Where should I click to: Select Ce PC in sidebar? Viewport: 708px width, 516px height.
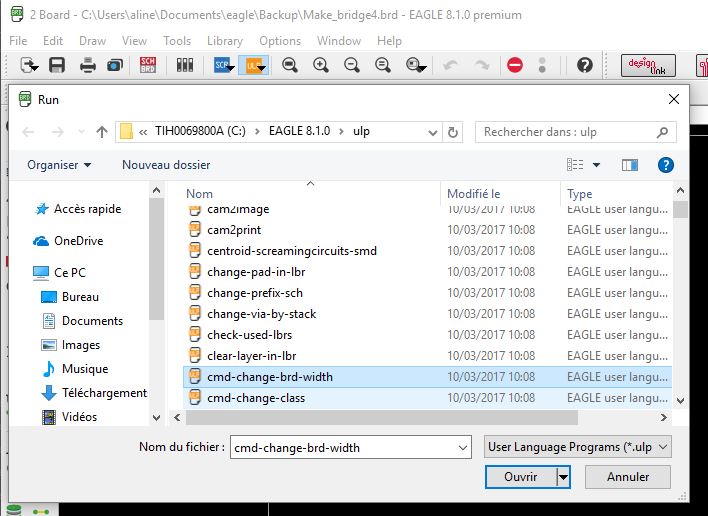tap(60, 273)
